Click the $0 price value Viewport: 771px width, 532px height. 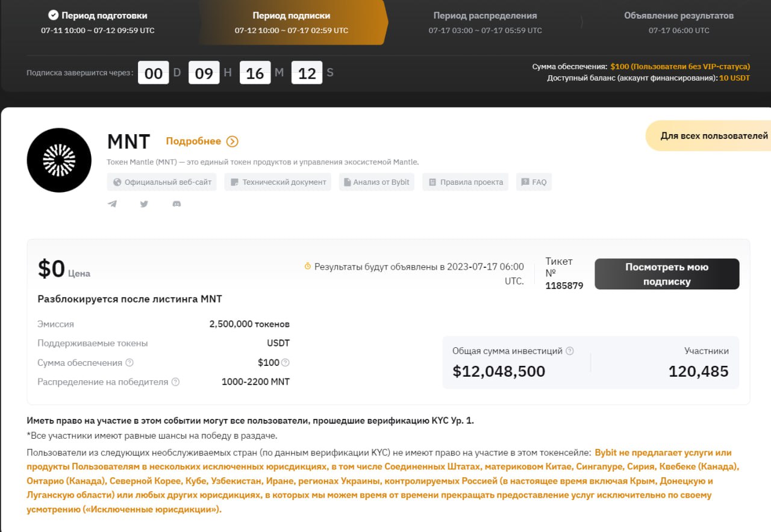click(51, 269)
